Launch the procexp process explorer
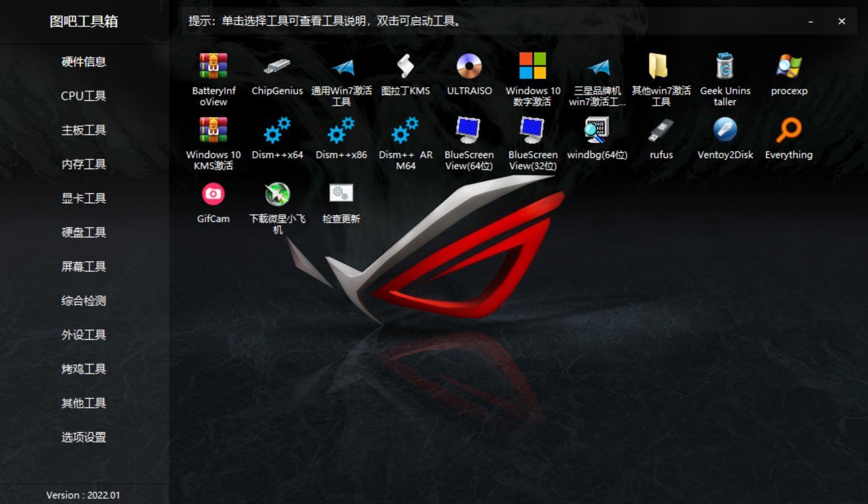This screenshot has width=868, height=504. click(x=789, y=71)
